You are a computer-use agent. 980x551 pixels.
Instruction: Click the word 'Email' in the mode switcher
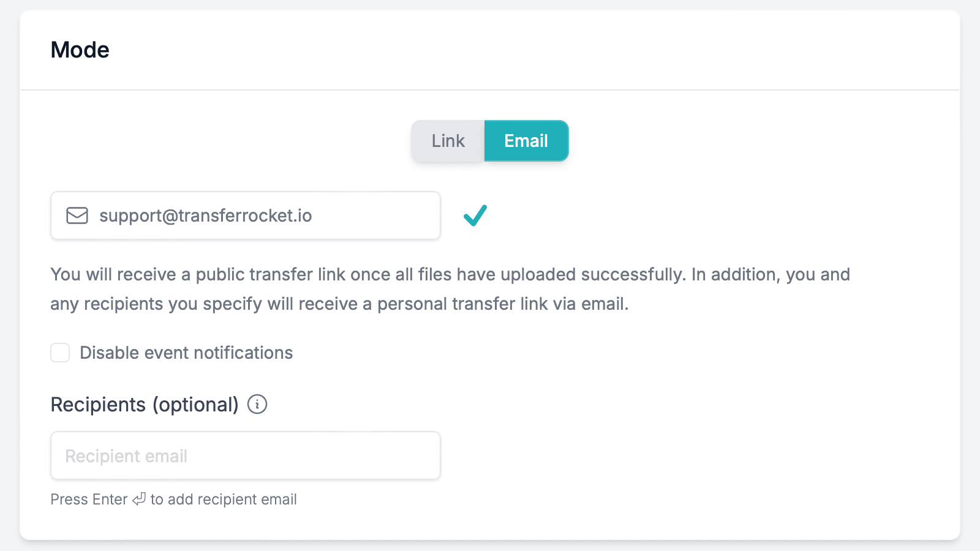tap(526, 141)
